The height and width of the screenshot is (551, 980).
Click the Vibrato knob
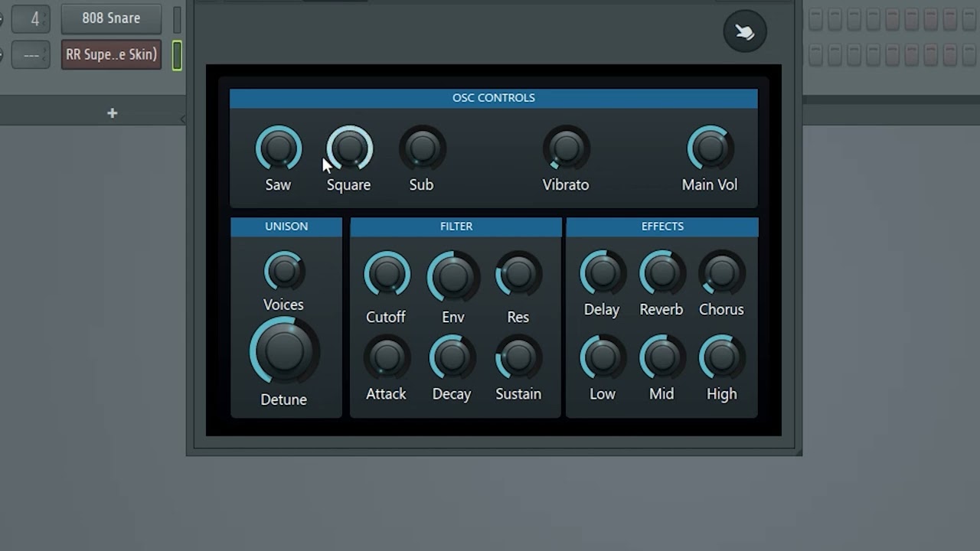coord(567,148)
